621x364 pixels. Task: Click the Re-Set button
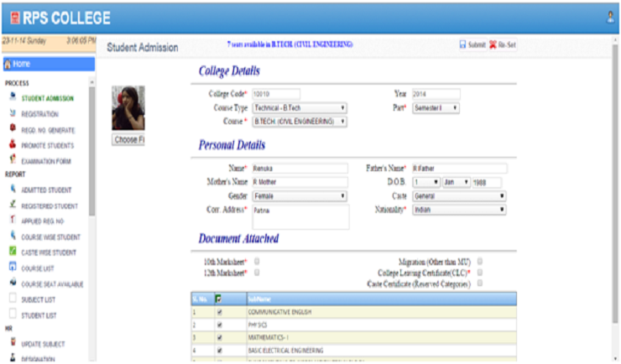(x=503, y=44)
